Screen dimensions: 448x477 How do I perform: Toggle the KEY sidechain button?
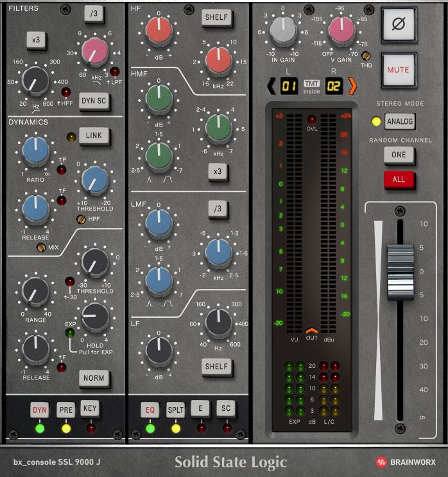90,408
